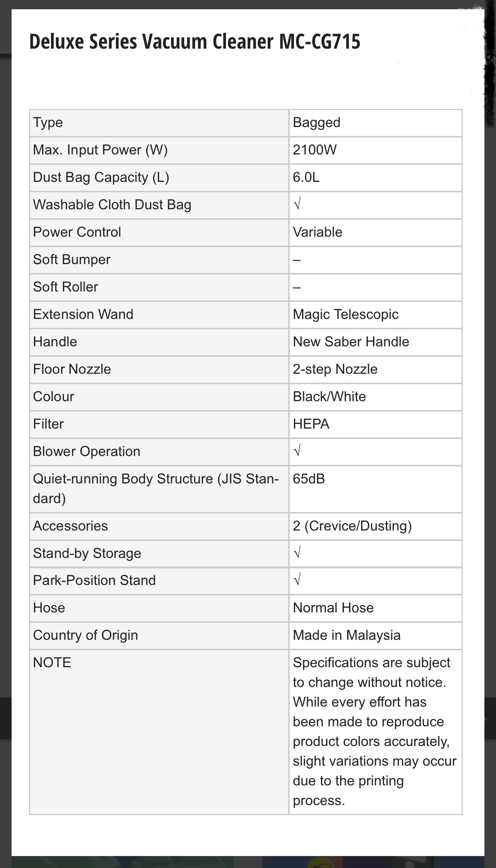
Task: Click the Normal Hose value
Action: 333,608
